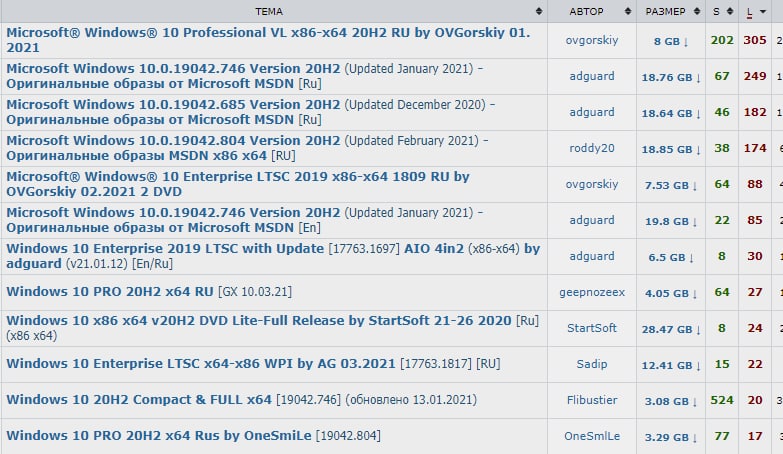783x454 pixels.
Task: Select leechers count 88
Action: tap(755, 184)
